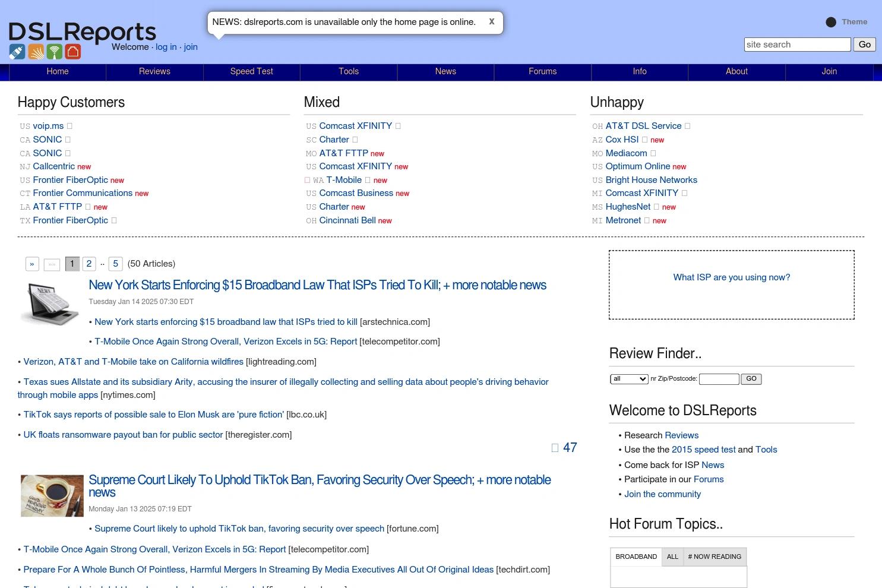882x588 pixels.
Task: Click the small icon after Cox HSI
Action: tap(644, 140)
